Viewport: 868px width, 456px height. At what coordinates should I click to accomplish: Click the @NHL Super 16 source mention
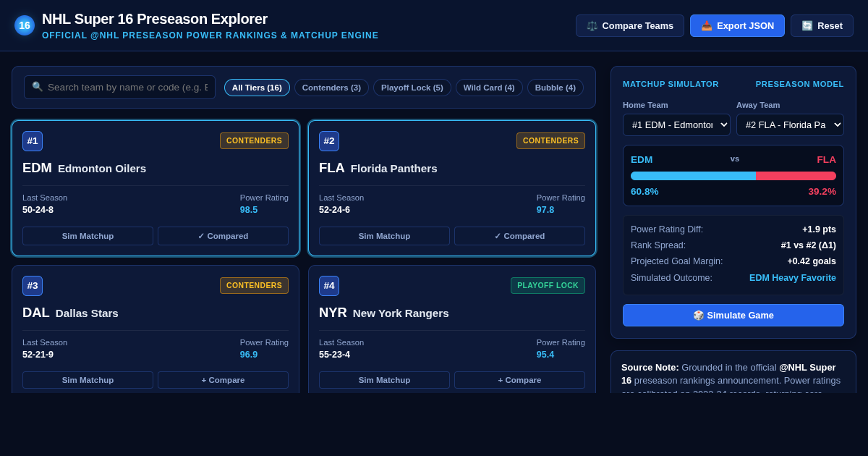coord(728,373)
